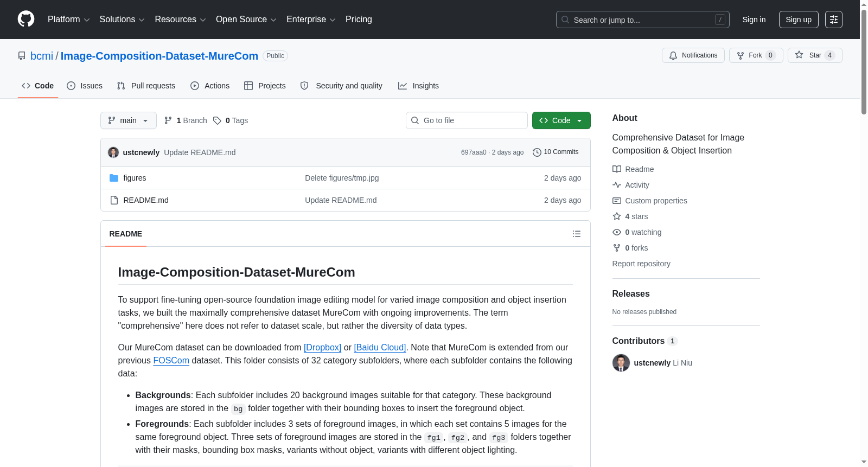
Task: Switch to the Issues tab
Action: click(x=85, y=86)
